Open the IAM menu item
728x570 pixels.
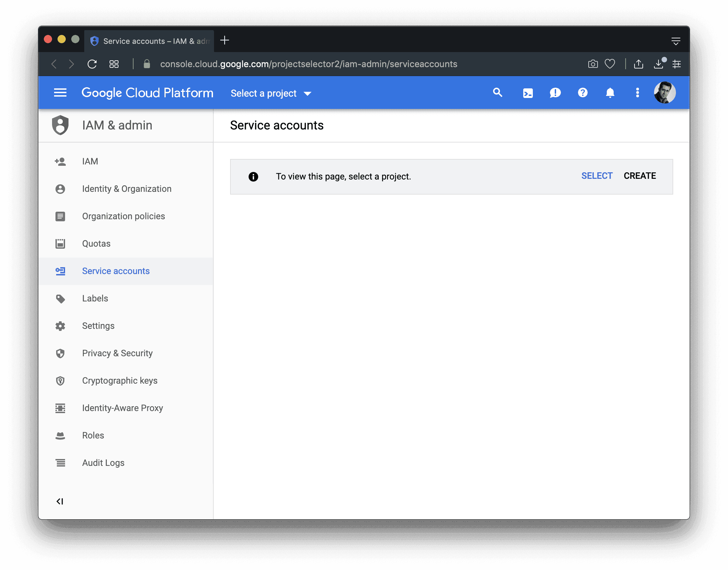tap(90, 161)
